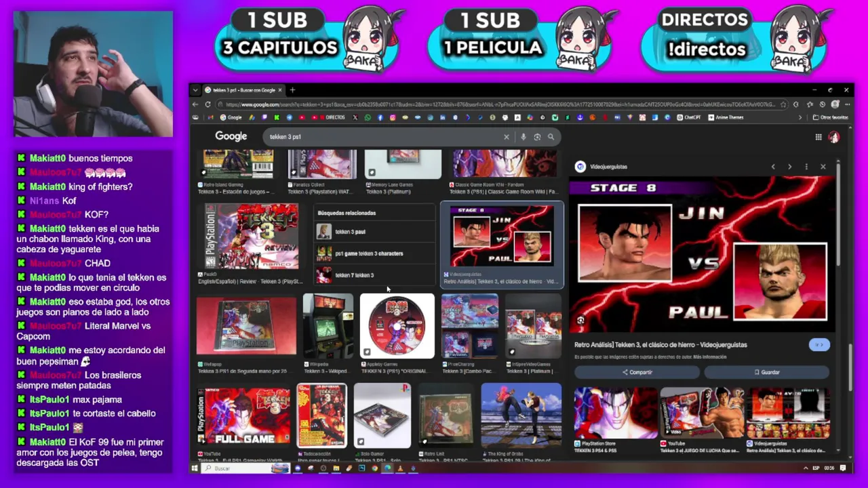Select related search tekken 3 paul
Viewport: 868px width, 488px height.
tap(375, 232)
